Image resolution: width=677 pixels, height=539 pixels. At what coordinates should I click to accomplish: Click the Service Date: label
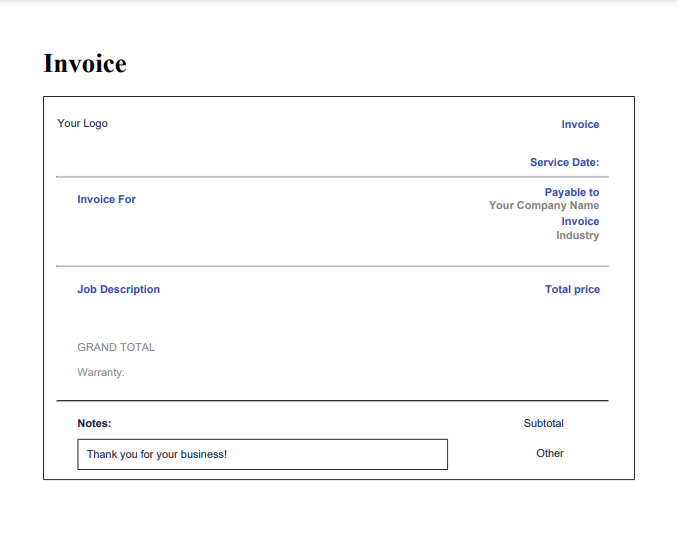point(564,162)
